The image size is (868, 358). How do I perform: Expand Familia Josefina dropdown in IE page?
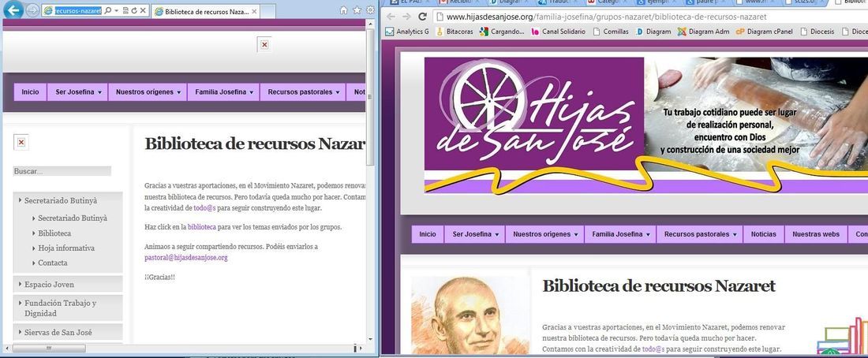click(223, 91)
